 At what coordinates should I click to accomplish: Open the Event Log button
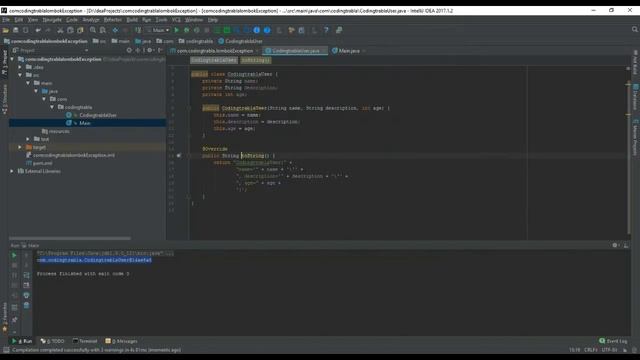(613, 341)
